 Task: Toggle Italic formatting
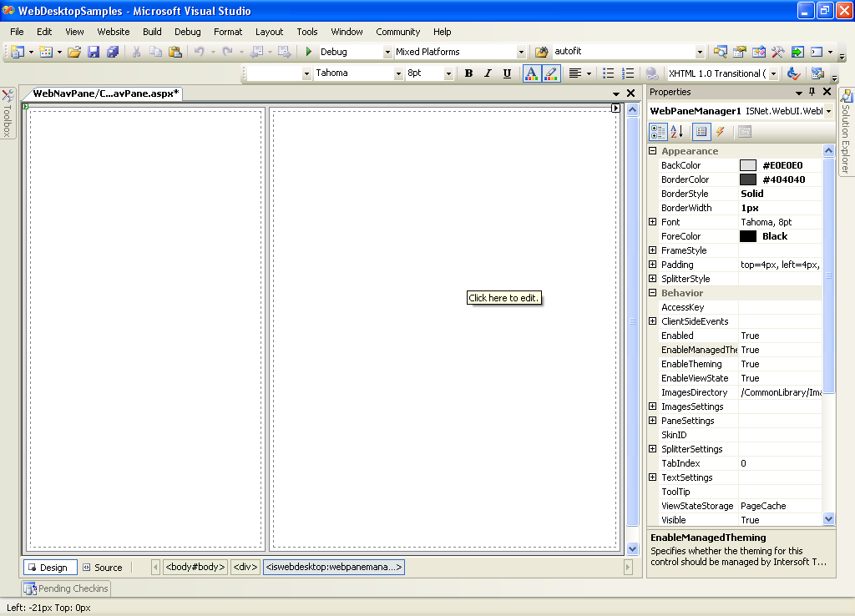tap(488, 73)
